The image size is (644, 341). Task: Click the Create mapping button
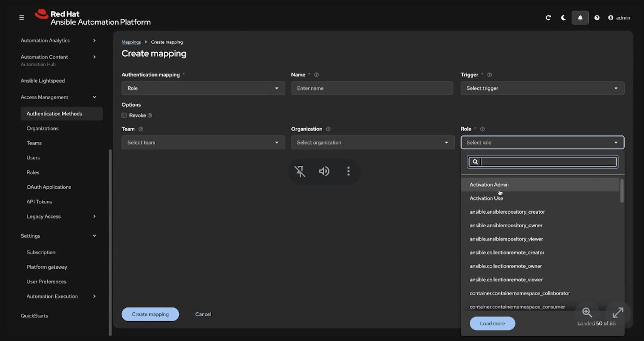tap(150, 314)
